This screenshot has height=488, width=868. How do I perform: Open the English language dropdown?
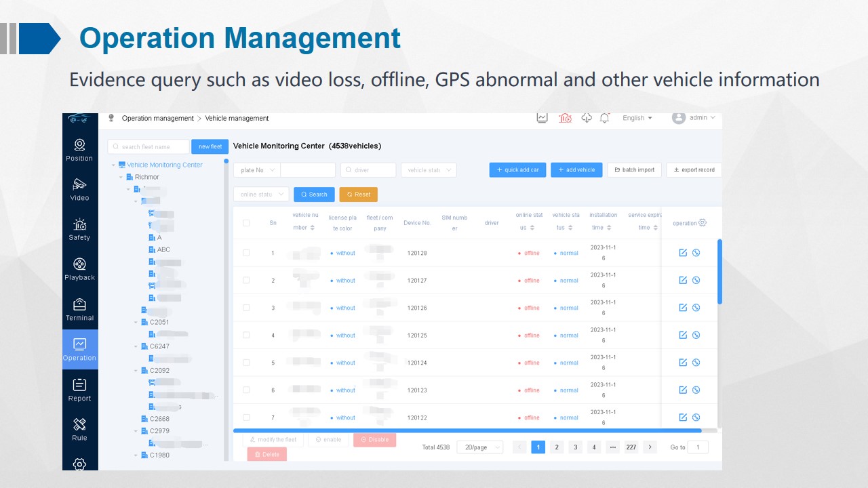[637, 118]
